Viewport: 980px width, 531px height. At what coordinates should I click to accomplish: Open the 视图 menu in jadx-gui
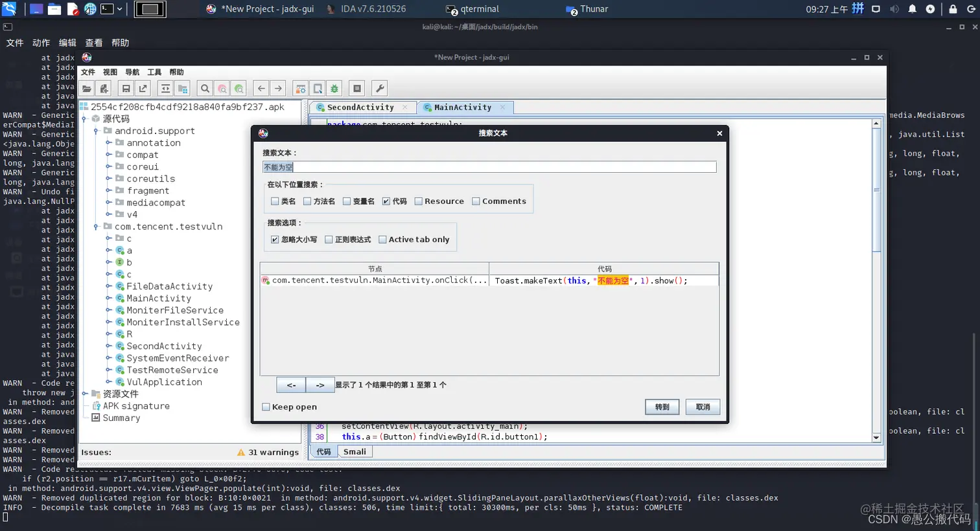click(x=110, y=73)
